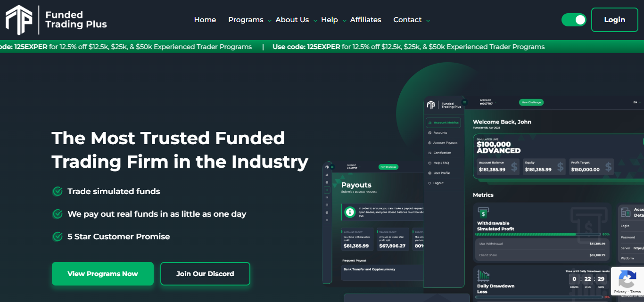Open the Contact menu item
Screen dimensions: 644x302
click(407, 20)
